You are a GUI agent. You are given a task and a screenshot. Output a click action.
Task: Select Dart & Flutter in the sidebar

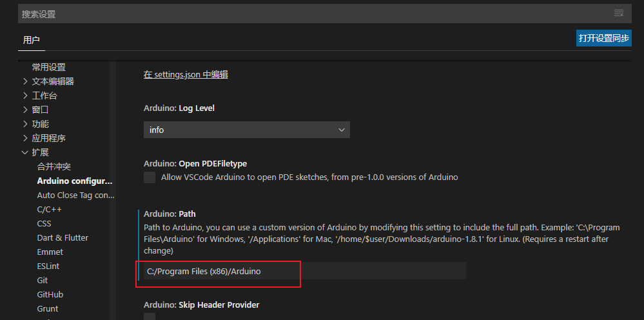click(x=63, y=237)
